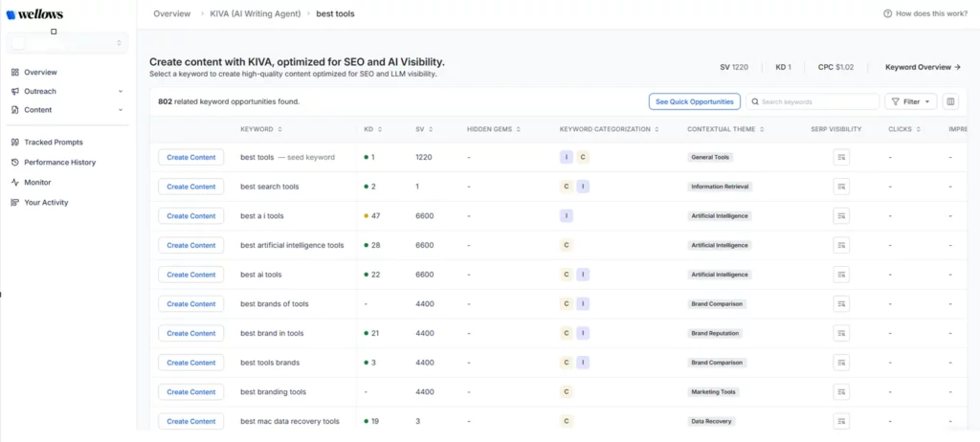Focus the Search keywords field
Viewport: 980px width, 442px height.
point(813,101)
